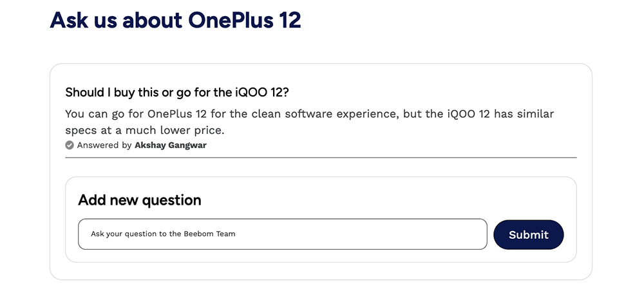Screen dimensions: 644x289
Task: Click the answer paragraph about clean software
Action: [x=309, y=122]
